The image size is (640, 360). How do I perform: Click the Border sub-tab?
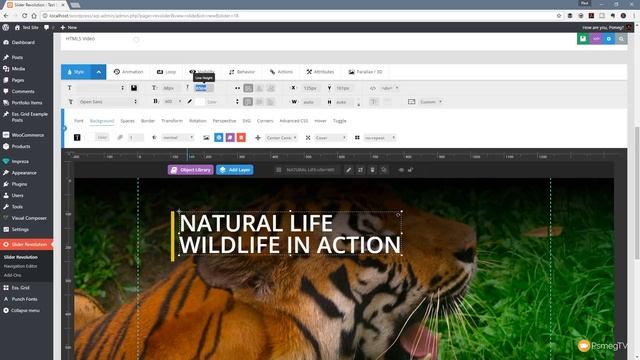[x=148, y=121]
